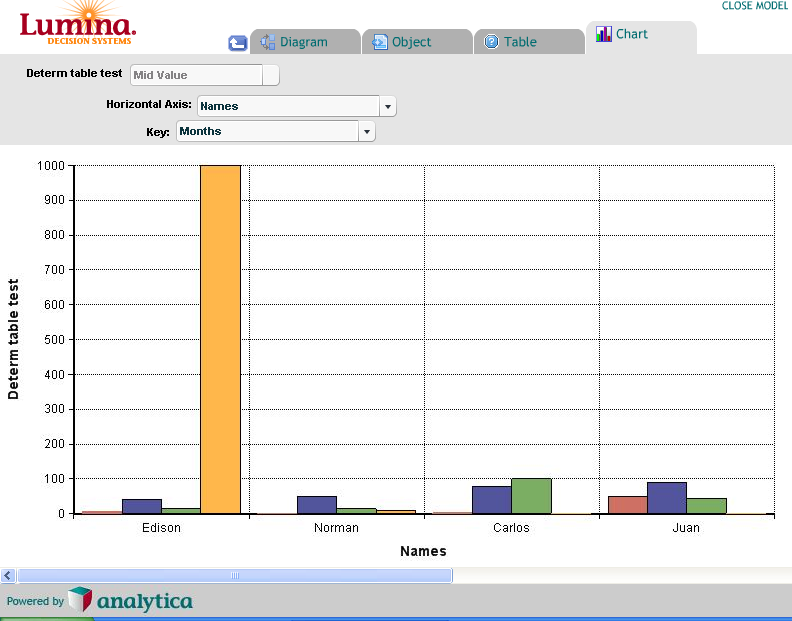Expand the Key dropdown arrow
The height and width of the screenshot is (621, 792).
(x=367, y=131)
